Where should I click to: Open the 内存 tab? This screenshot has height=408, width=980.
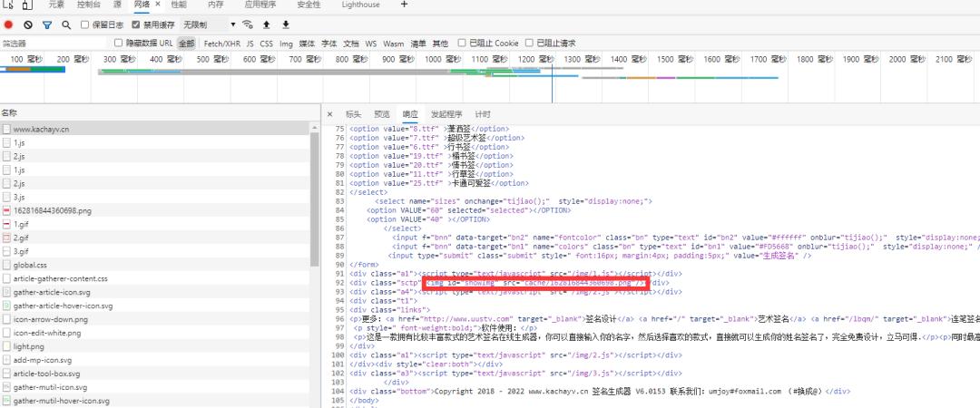[216, 5]
